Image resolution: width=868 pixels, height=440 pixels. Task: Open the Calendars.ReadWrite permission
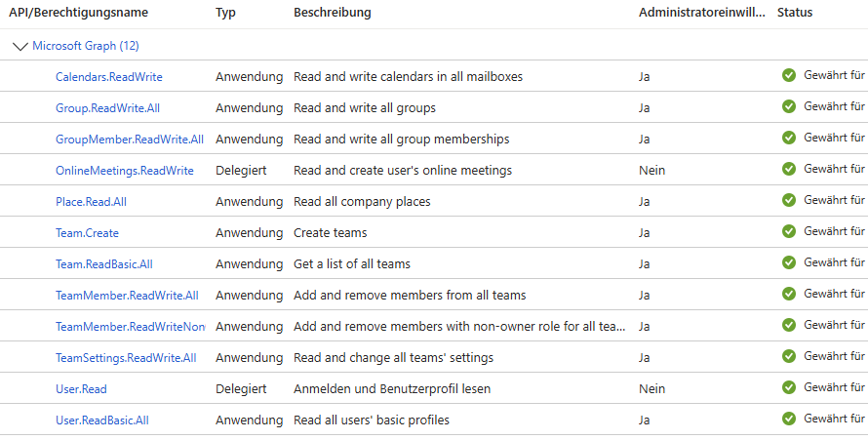coord(109,77)
